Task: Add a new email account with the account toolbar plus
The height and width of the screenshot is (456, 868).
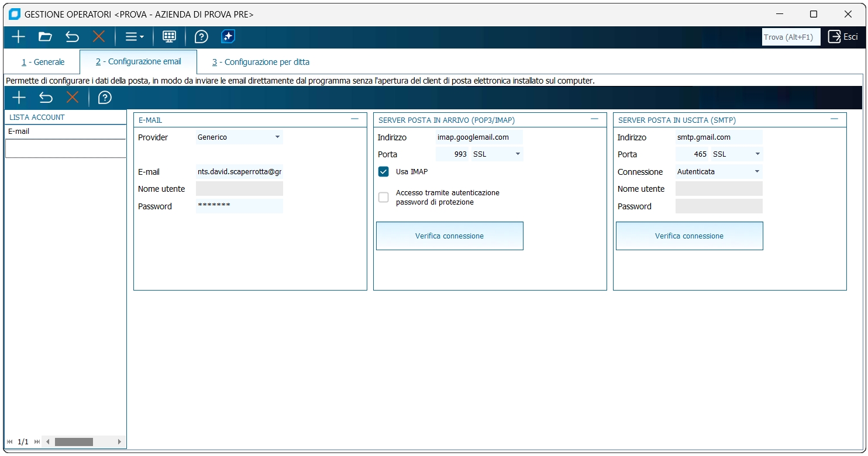Action: 19,98
